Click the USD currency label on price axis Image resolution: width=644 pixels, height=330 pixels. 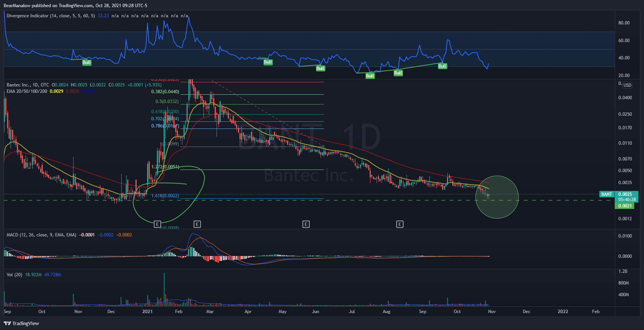tap(627, 85)
